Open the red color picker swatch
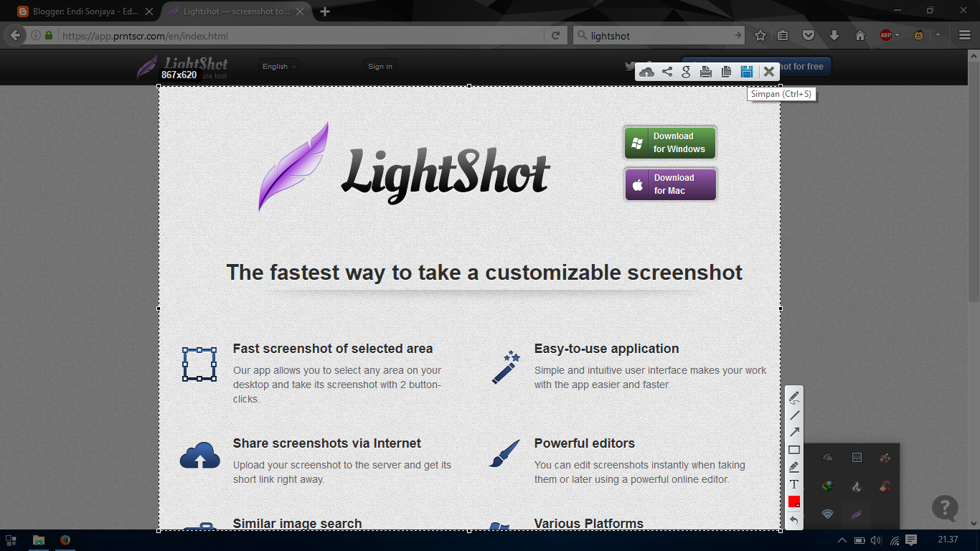980x551 pixels. [x=794, y=501]
